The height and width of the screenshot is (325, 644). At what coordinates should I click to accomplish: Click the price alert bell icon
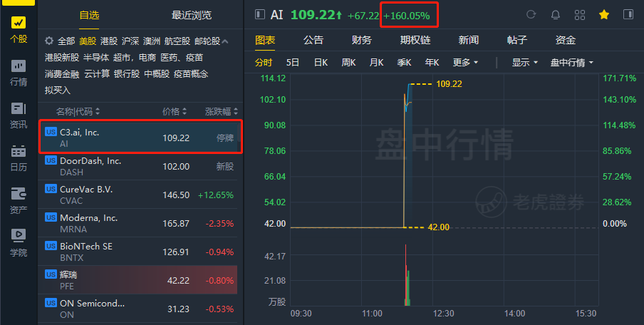555,15
